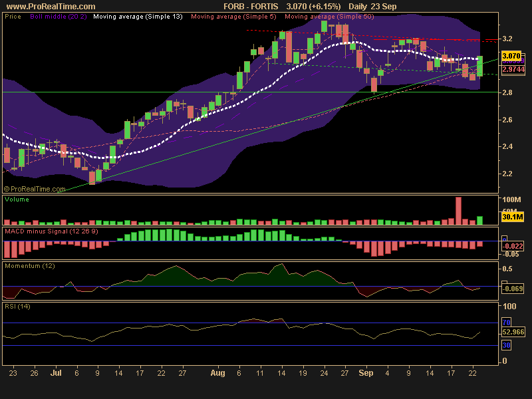Click the last green candlestick on the price chart
Image resolution: width=532 pixels, height=399 pixels.
(479, 66)
